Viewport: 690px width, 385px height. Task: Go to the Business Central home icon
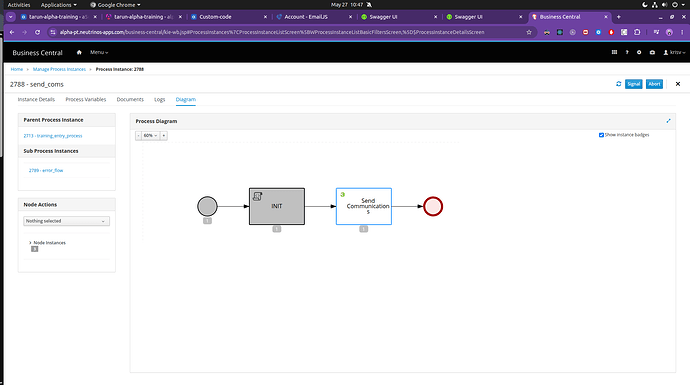coord(79,52)
